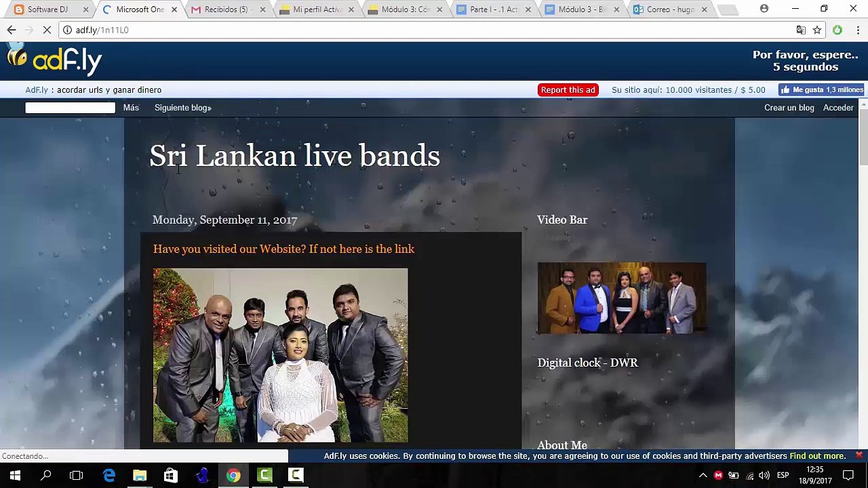This screenshot has height=488, width=868.
Task: Click the Video Bar heading
Action: (562, 220)
